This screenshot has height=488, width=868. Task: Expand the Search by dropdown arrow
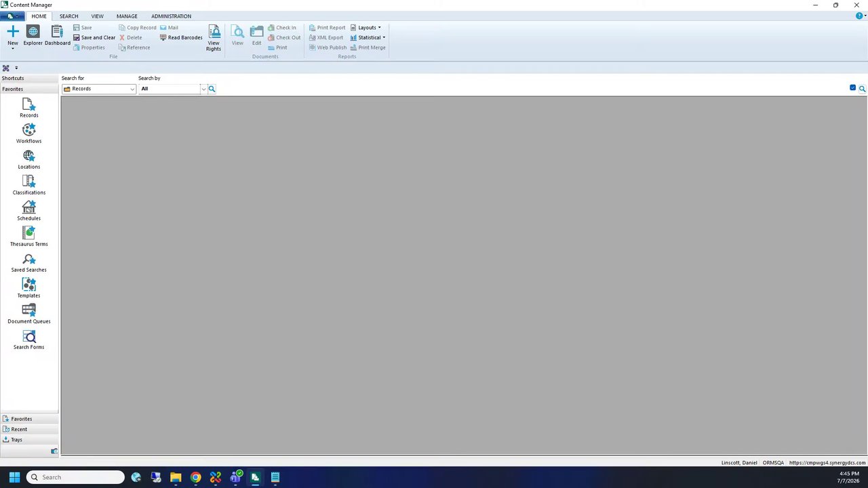click(x=203, y=89)
